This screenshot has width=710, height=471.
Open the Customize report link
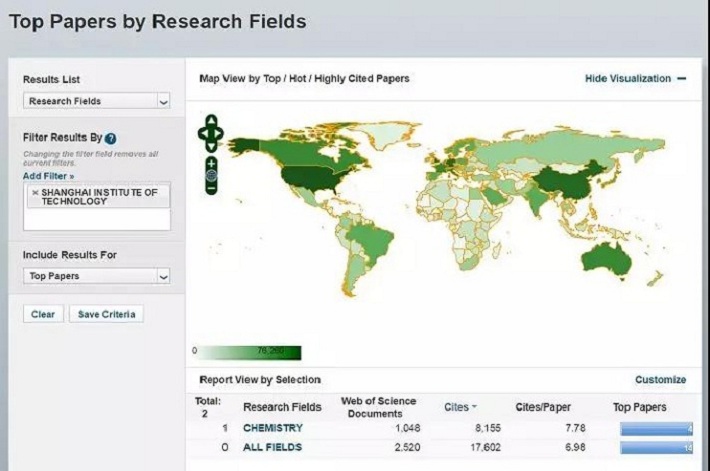660,380
